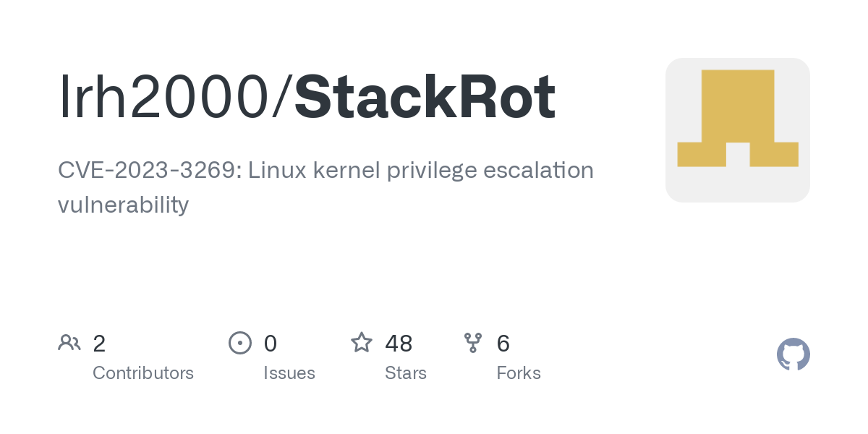Click the word vulnerability in description
Image resolution: width=868 pixels, height=434 pixels.
click(123, 205)
